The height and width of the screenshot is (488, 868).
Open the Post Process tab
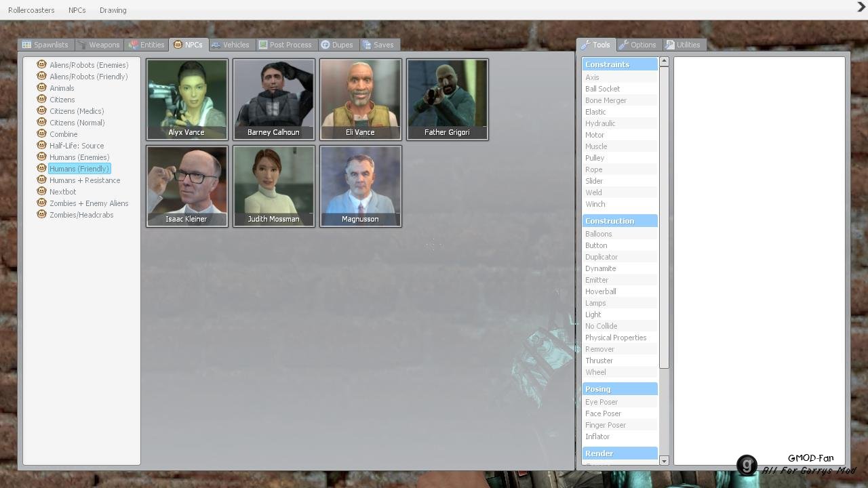[x=285, y=45]
